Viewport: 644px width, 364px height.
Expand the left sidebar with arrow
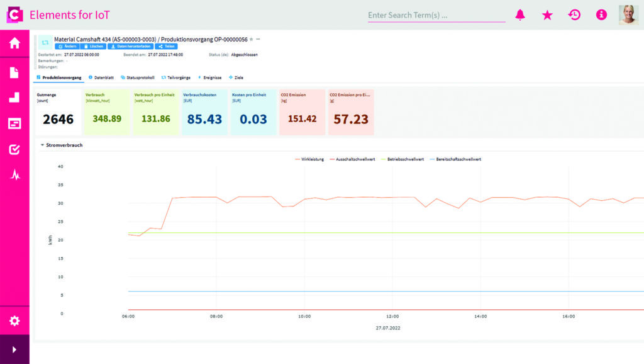click(14, 350)
